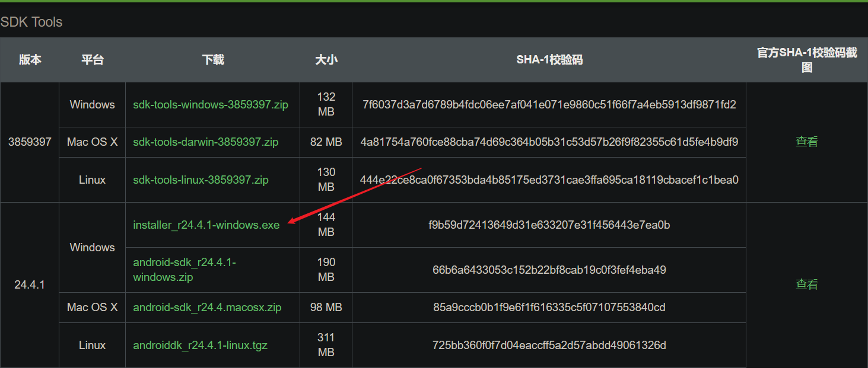Click the checksum starting with 4a81754a
The height and width of the screenshot is (368, 868).
549,142
